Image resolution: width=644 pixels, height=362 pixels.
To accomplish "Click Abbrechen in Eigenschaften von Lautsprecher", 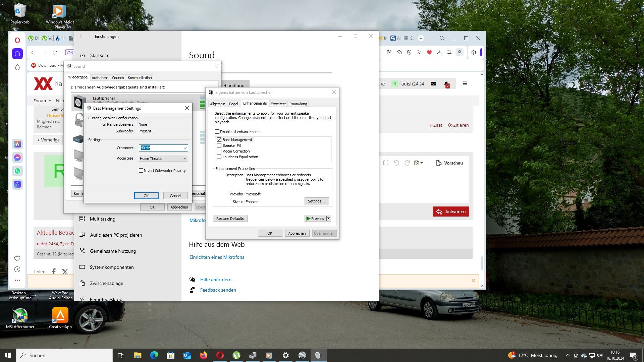I will coord(297,233).
